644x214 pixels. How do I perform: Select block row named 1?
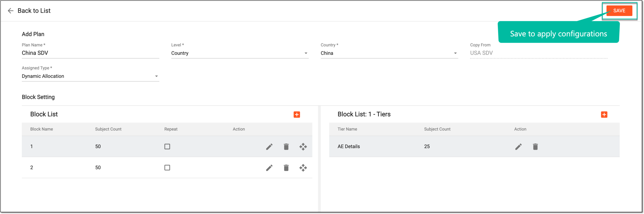pos(167,146)
